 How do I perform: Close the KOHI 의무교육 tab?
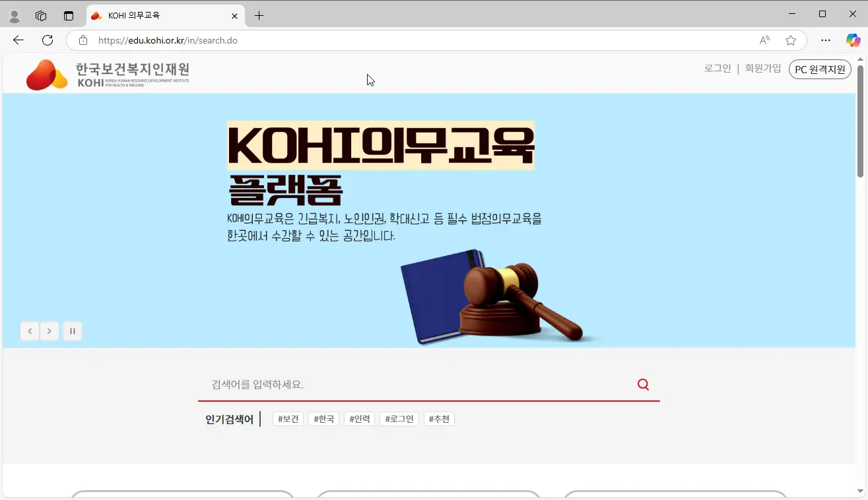234,16
